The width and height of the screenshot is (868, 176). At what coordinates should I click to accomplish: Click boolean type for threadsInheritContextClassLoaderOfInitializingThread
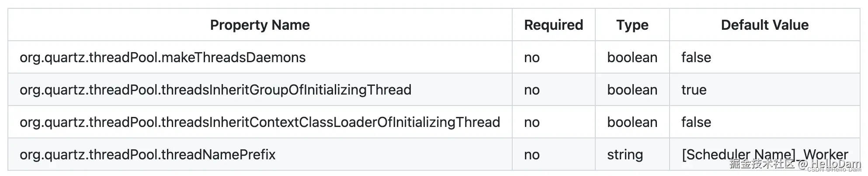click(632, 122)
